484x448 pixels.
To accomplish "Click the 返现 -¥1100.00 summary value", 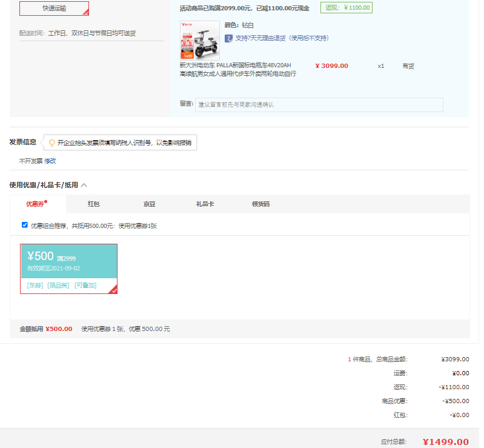I will pyautogui.click(x=454, y=387).
